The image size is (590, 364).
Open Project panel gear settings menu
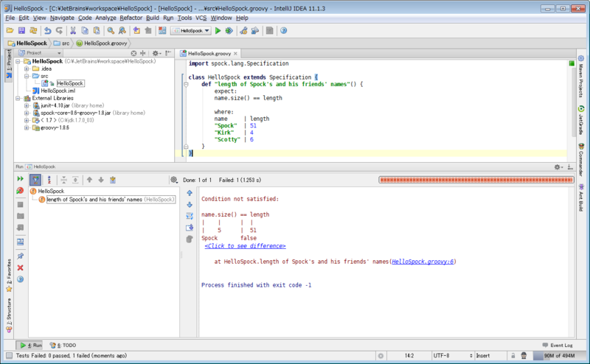pyautogui.click(x=156, y=53)
